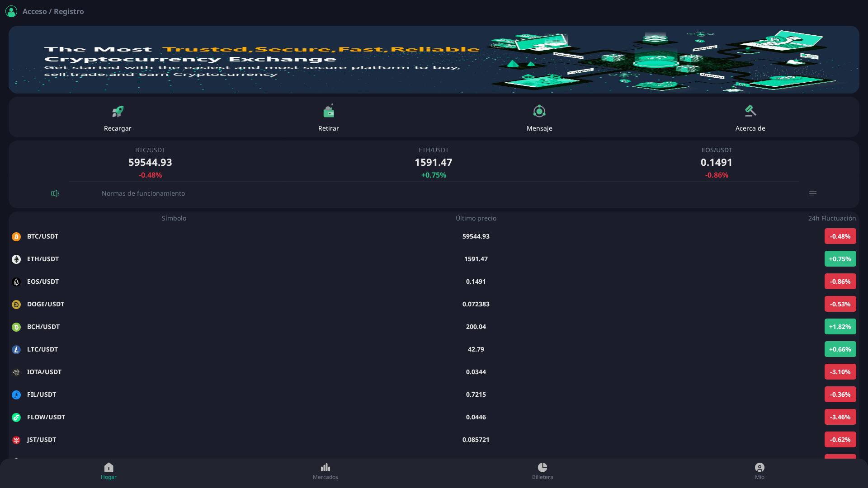The image size is (868, 488).
Task: Click the -3.10% badge for IOTA/USDT
Action: 840,372
